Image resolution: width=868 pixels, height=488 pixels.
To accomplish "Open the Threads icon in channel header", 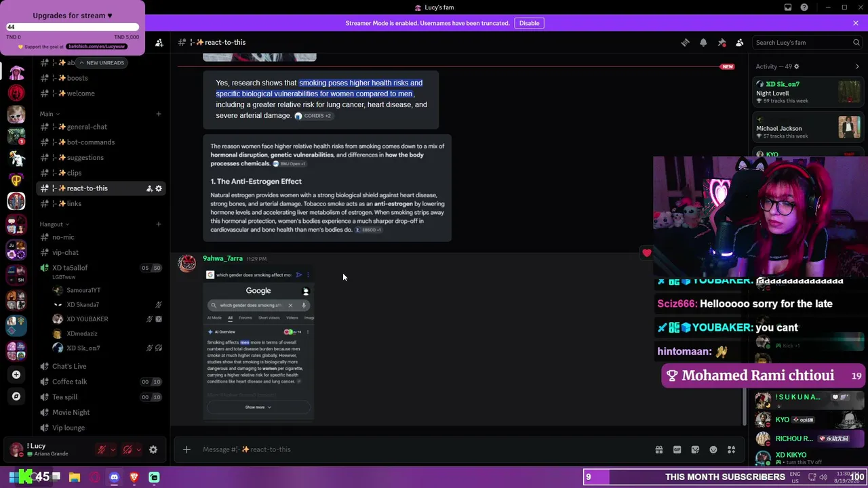I will click(x=685, y=42).
